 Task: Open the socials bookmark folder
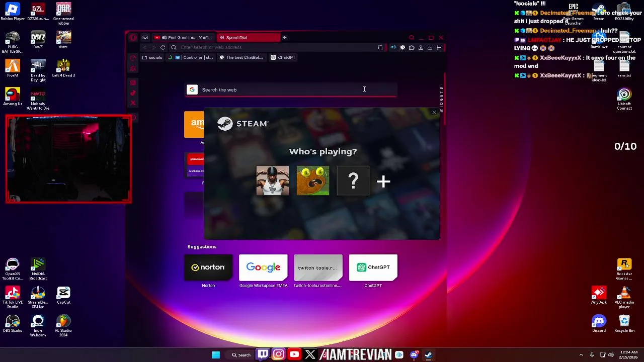point(152,57)
